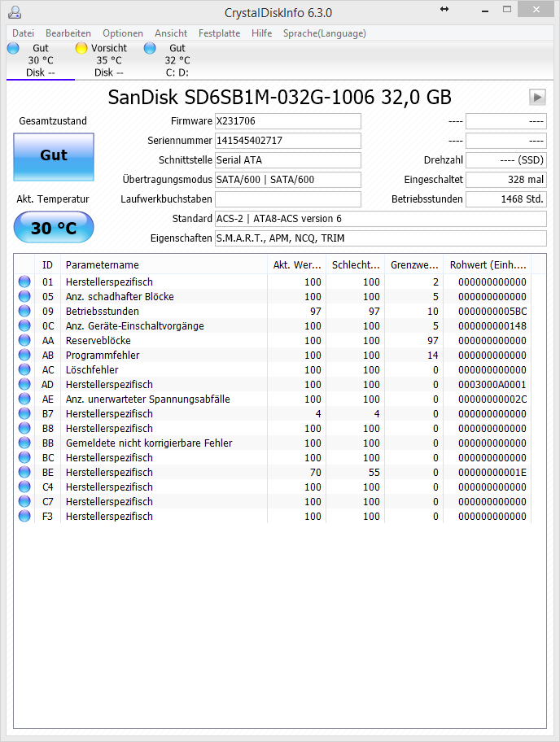
Task: Open the Hilfe menu
Action: pyautogui.click(x=262, y=33)
